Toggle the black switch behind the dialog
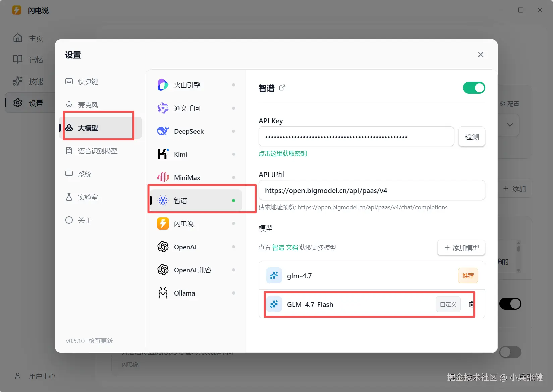This screenshot has height=392, width=553. point(510,304)
